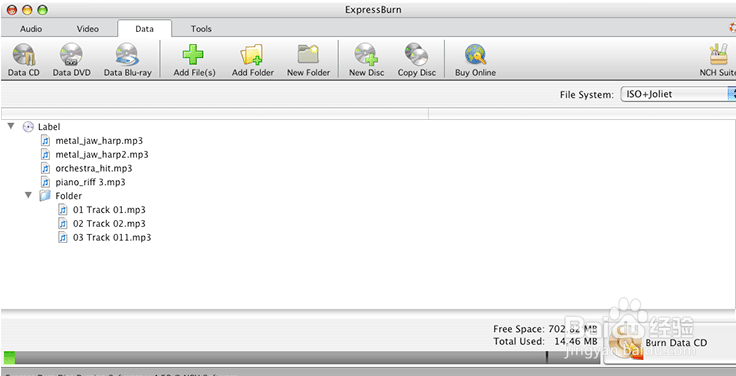Image resolution: width=736 pixels, height=376 pixels.
Task: Click the music icon beside metal_jaw_harp2.mp3
Action: click(x=46, y=154)
